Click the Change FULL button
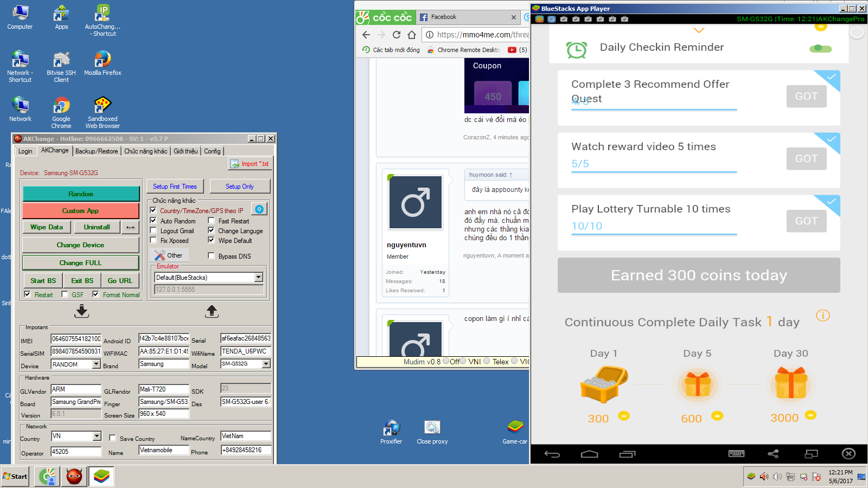 pyautogui.click(x=80, y=263)
